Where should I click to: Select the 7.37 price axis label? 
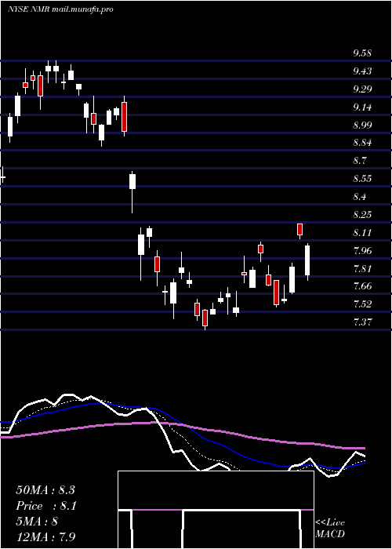click(x=362, y=322)
